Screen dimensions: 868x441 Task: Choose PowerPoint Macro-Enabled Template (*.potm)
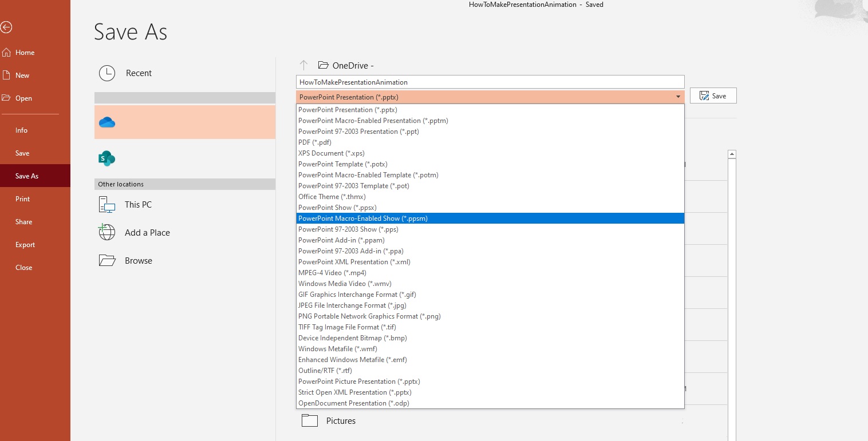click(490, 175)
